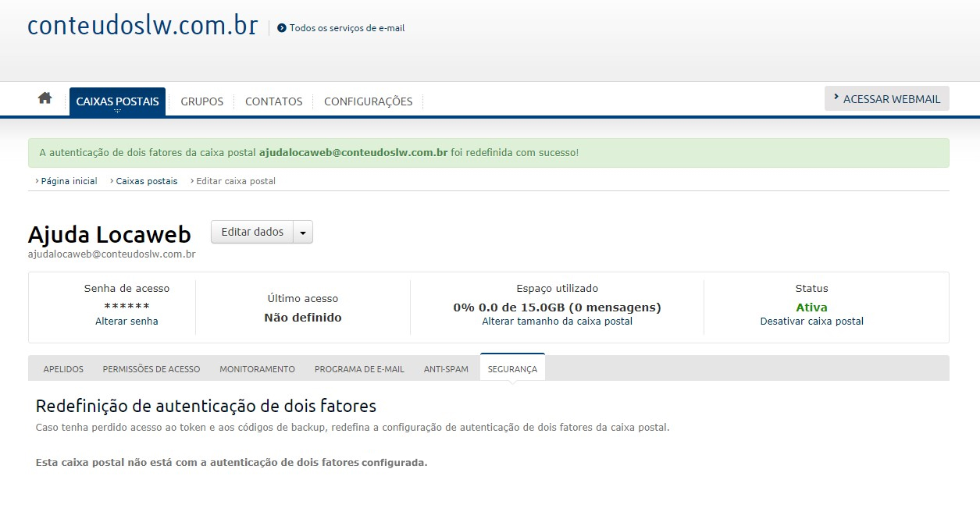This screenshot has height=526, width=980.
Task: Expand the Editar dados dropdown arrow
Action: (x=303, y=232)
